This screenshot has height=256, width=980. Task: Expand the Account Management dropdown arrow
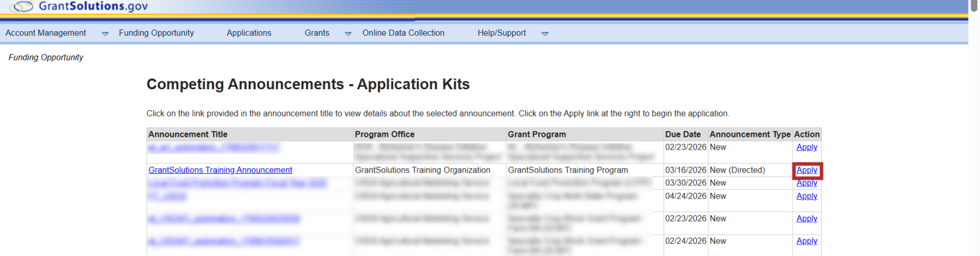[105, 34]
